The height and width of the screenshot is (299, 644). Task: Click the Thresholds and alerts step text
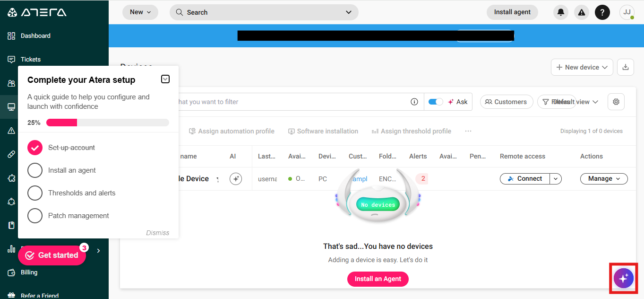click(x=82, y=193)
